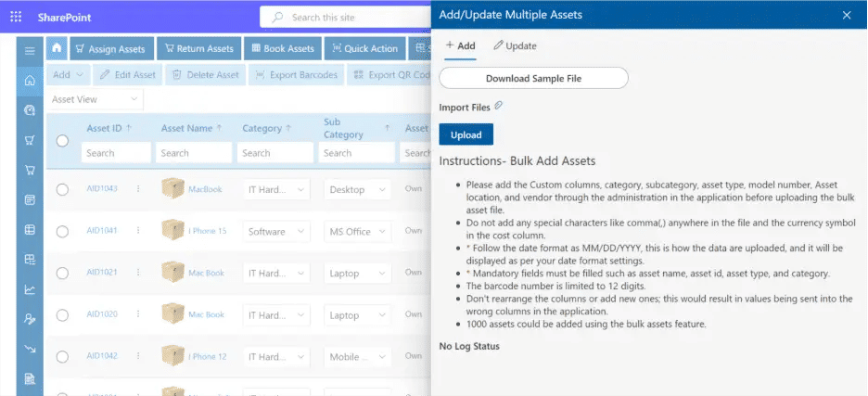Viewport: 868px width, 396px height.
Task: Open Laptop dropdown in AID1021 row
Action: click(x=358, y=274)
